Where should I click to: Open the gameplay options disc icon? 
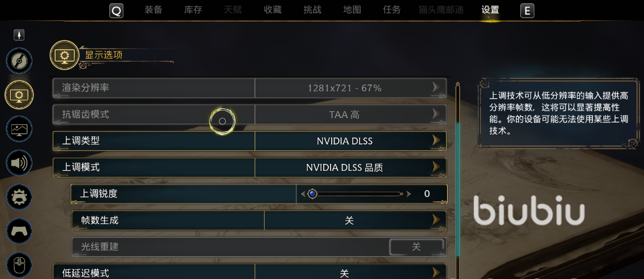pos(19,61)
